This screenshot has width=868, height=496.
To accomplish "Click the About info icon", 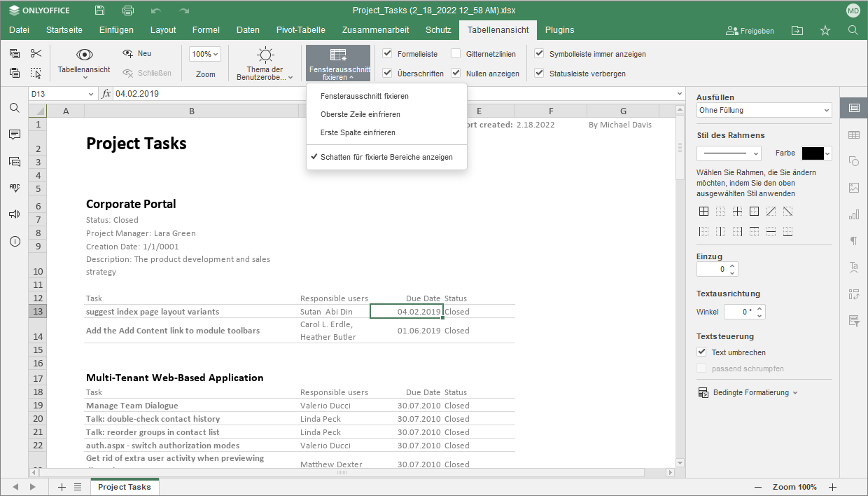I will point(14,241).
